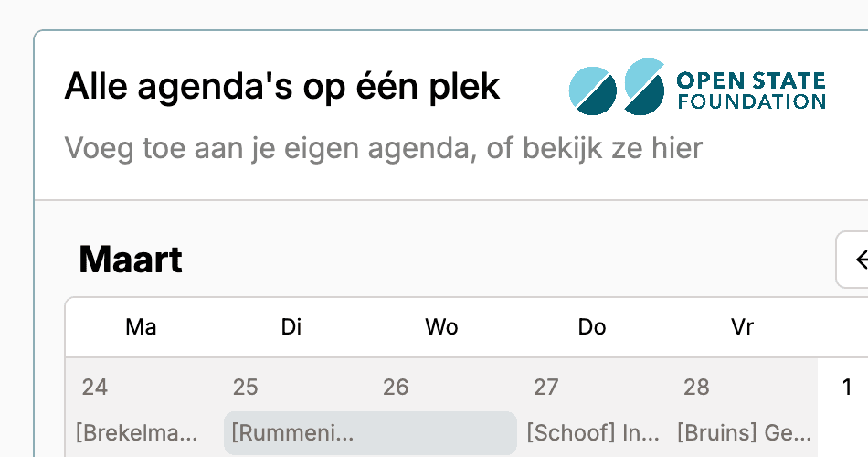Click the "Alle agenda's op één plek" title
Screen dimensions: 868x457
(x=282, y=87)
